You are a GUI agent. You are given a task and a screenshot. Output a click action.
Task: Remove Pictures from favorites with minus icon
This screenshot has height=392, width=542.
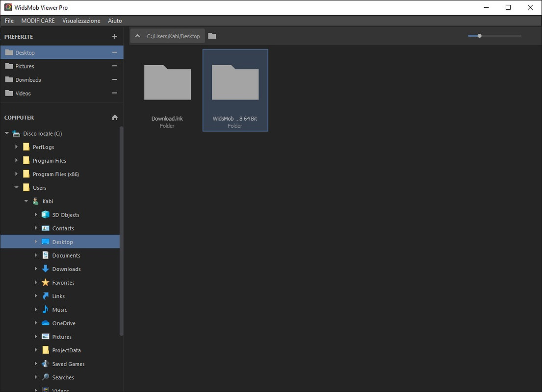pyautogui.click(x=115, y=66)
